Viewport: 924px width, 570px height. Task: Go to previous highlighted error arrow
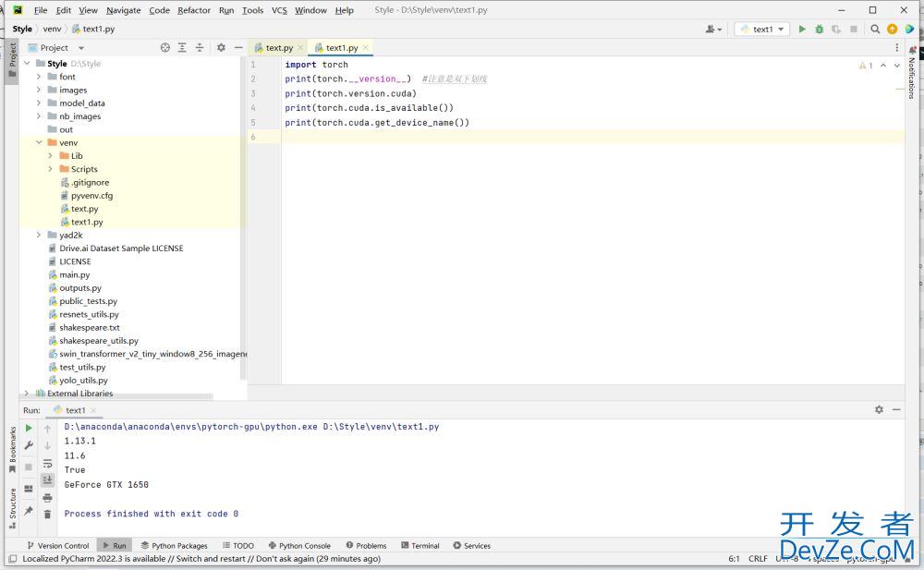tap(882, 66)
